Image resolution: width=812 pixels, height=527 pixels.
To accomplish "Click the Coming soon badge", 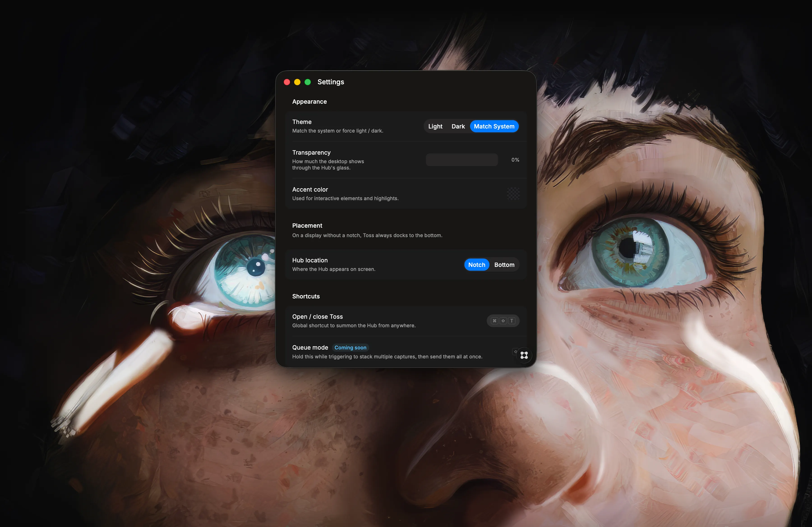I will click(350, 348).
